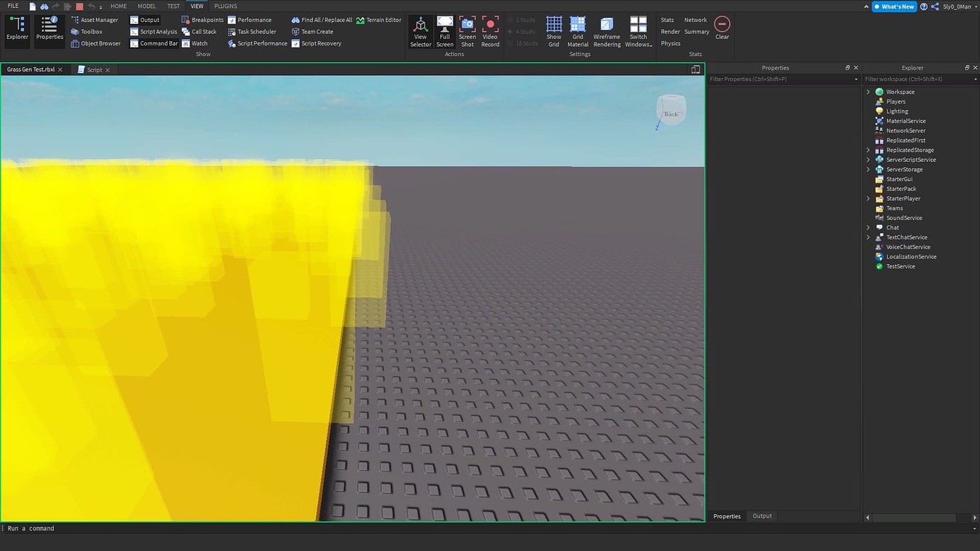Open the Task Scheduler
Screen dimensions: 980x551
(x=252, y=32)
